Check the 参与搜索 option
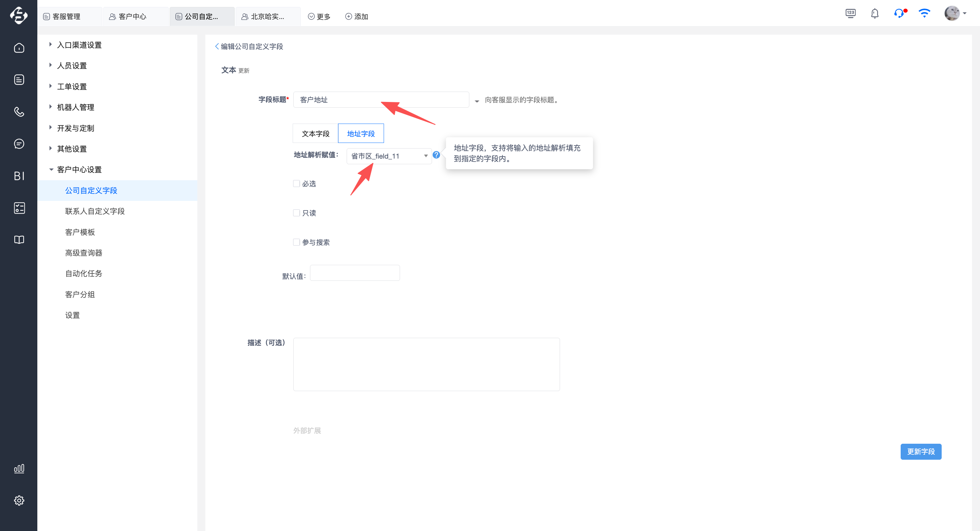This screenshot has height=531, width=980. [296, 242]
